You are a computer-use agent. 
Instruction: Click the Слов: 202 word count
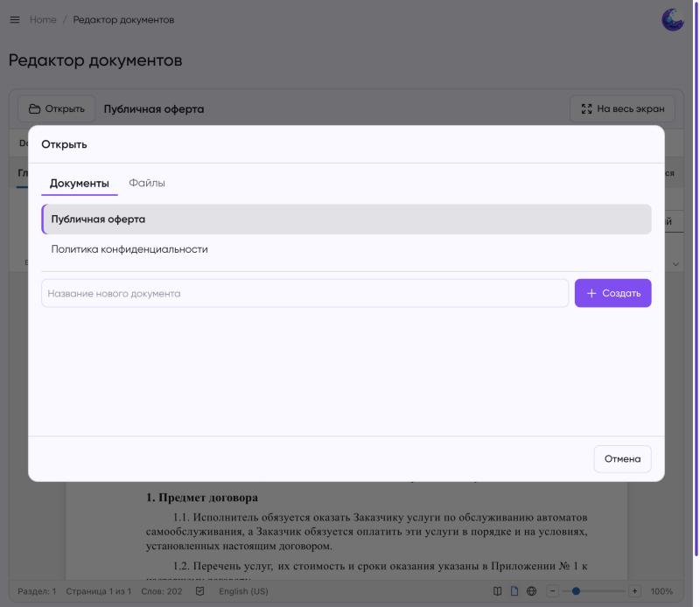coord(162,591)
